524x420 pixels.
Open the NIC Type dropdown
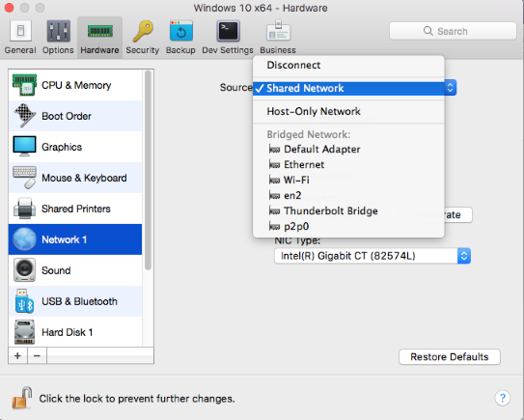coord(372,256)
